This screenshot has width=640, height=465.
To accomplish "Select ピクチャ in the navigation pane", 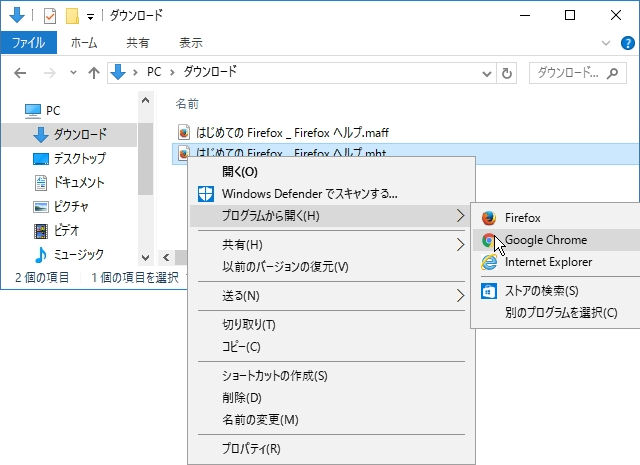I will pos(60,207).
